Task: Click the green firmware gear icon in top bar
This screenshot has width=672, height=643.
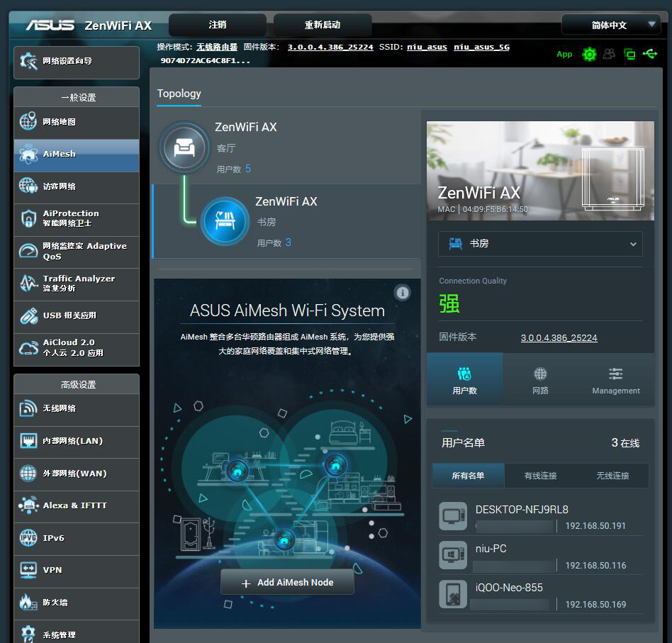Action: pos(590,54)
